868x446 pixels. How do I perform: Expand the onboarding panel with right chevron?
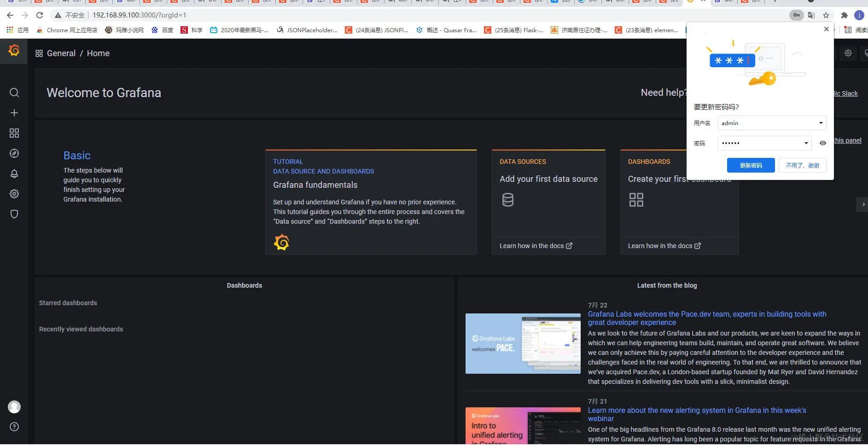(x=863, y=204)
